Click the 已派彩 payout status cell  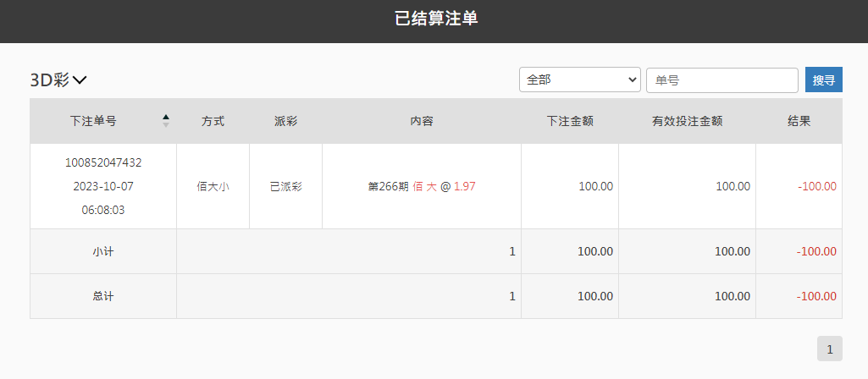[285, 186]
